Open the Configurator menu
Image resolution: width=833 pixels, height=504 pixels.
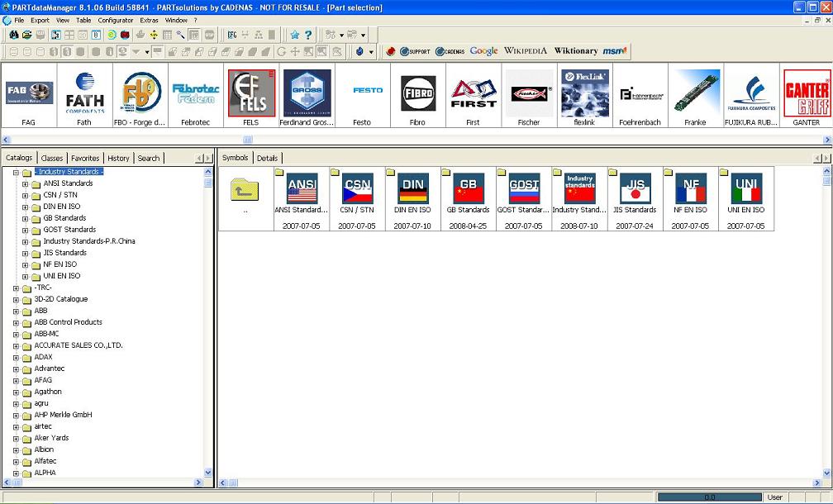[116, 20]
